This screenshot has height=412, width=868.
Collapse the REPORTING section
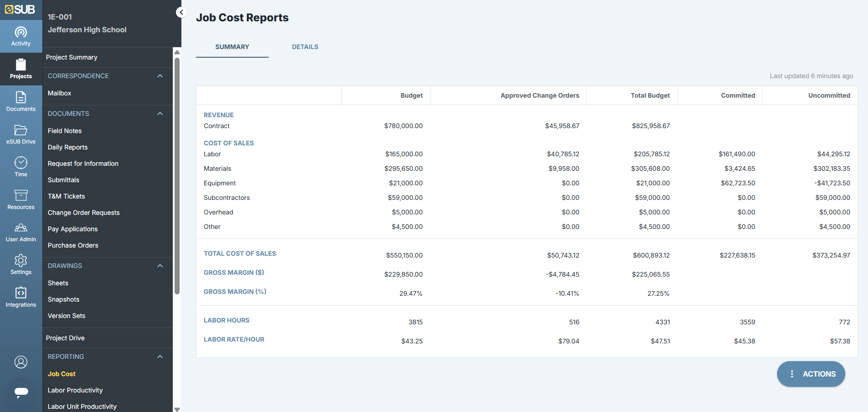[x=160, y=357]
